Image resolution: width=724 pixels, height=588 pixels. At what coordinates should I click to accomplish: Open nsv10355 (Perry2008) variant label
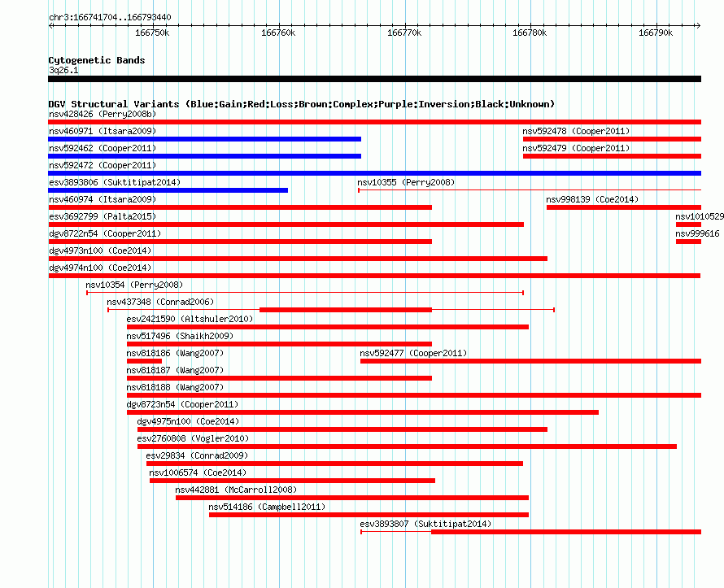tap(406, 182)
